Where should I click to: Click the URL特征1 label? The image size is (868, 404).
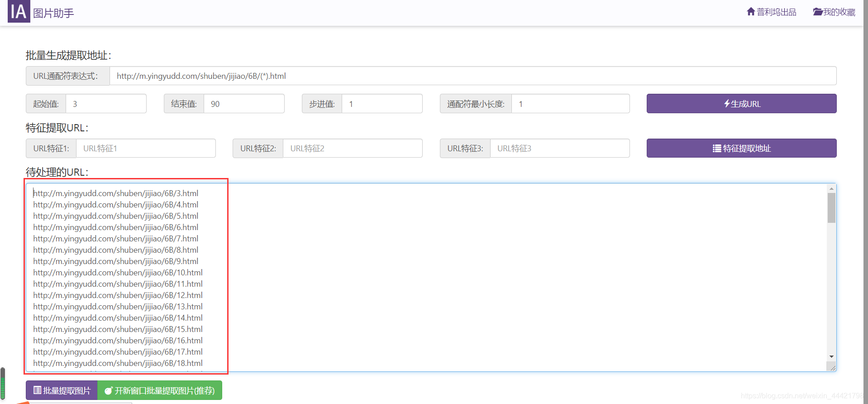(x=51, y=148)
